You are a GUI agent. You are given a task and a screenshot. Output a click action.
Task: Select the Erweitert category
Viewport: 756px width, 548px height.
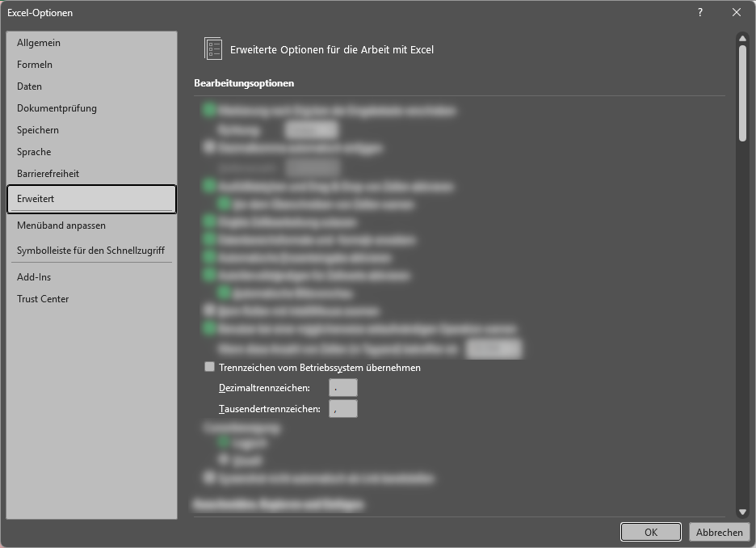pos(91,199)
